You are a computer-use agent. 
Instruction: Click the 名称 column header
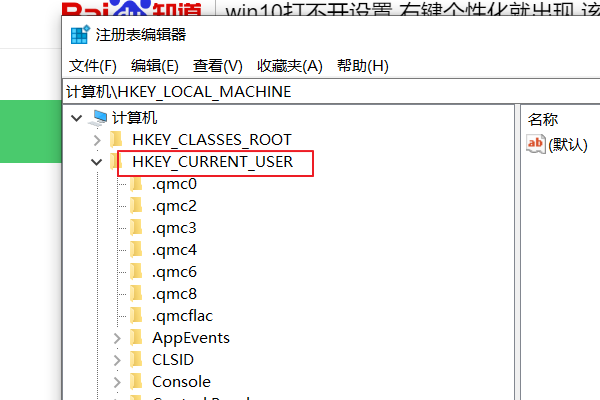pos(543,119)
